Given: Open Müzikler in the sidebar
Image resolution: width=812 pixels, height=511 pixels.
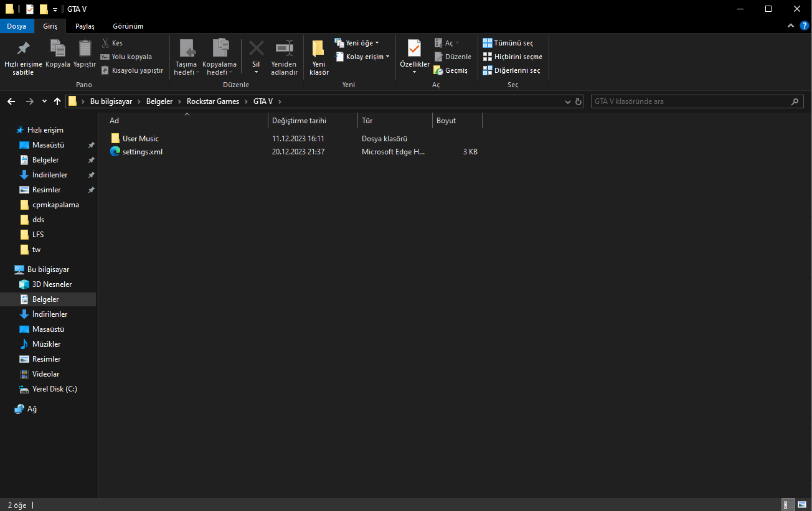Looking at the screenshot, I should [x=46, y=344].
